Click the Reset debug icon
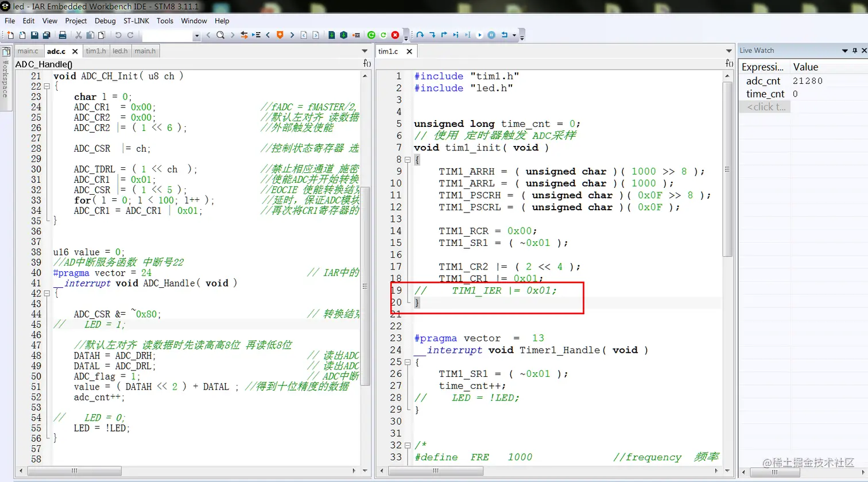 pyautogui.click(x=504, y=35)
